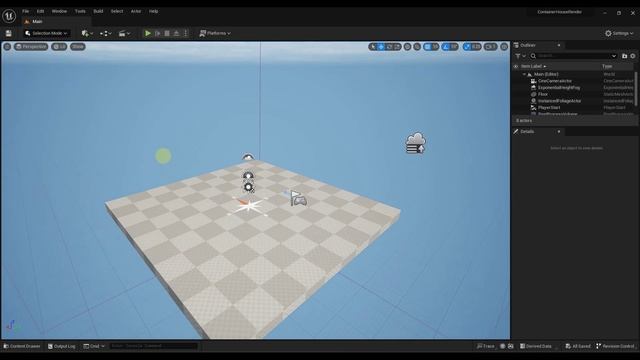
Task: Add a new folder in Outliner
Action: 624,56
